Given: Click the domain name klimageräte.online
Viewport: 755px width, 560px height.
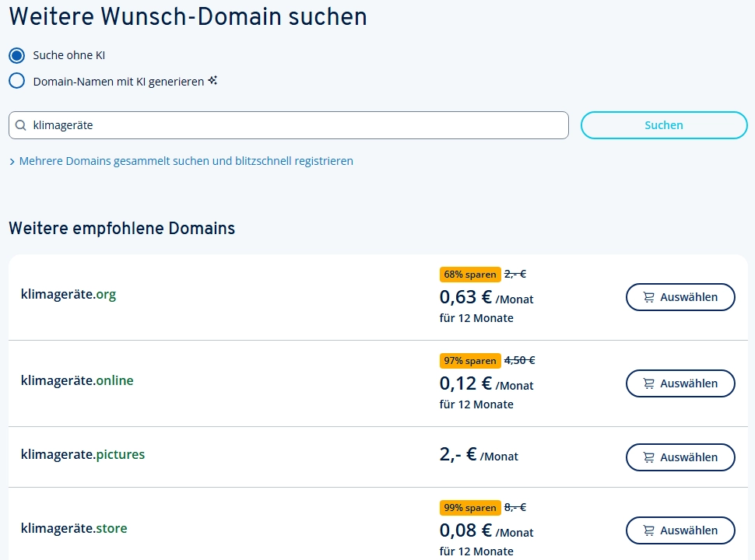Looking at the screenshot, I should [x=77, y=380].
